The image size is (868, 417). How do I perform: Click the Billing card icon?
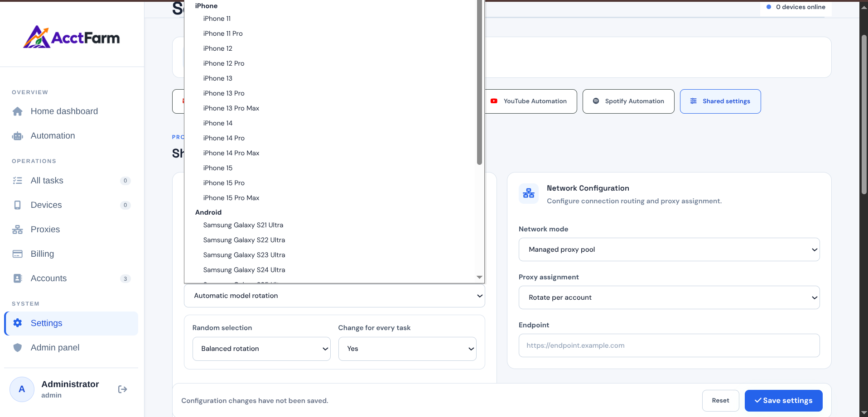coord(18,254)
